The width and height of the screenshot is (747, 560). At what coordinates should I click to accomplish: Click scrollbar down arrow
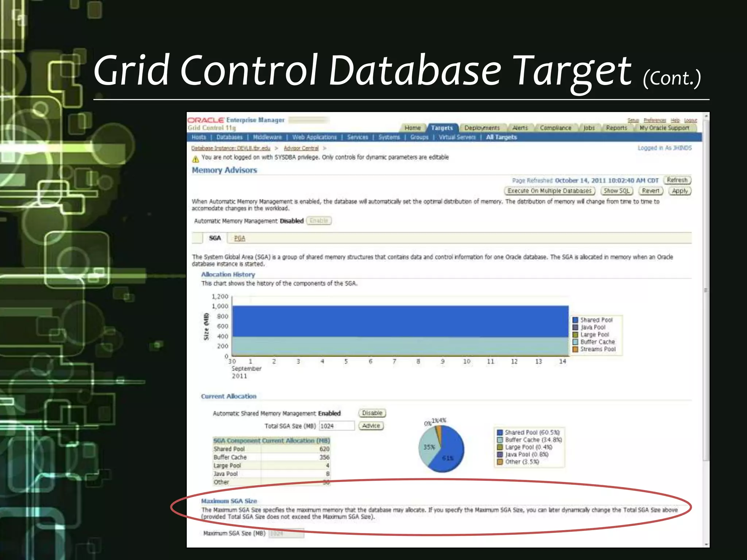click(x=706, y=544)
